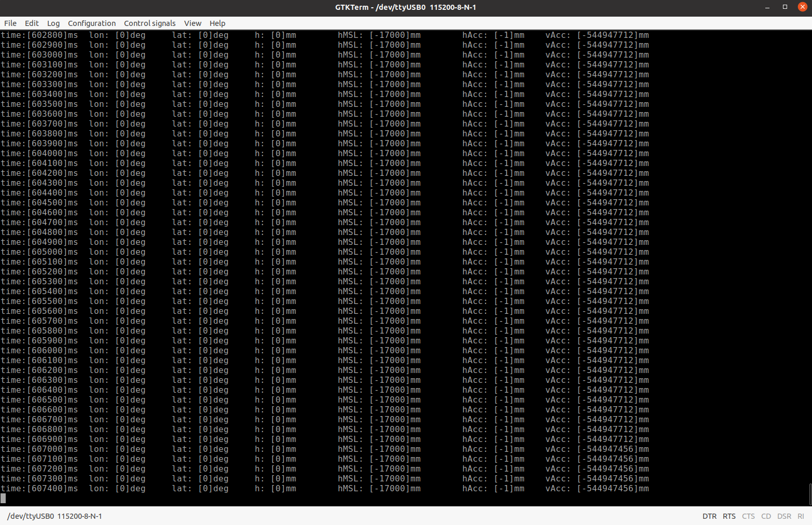
Task: Open the Help menu
Action: pyautogui.click(x=217, y=23)
